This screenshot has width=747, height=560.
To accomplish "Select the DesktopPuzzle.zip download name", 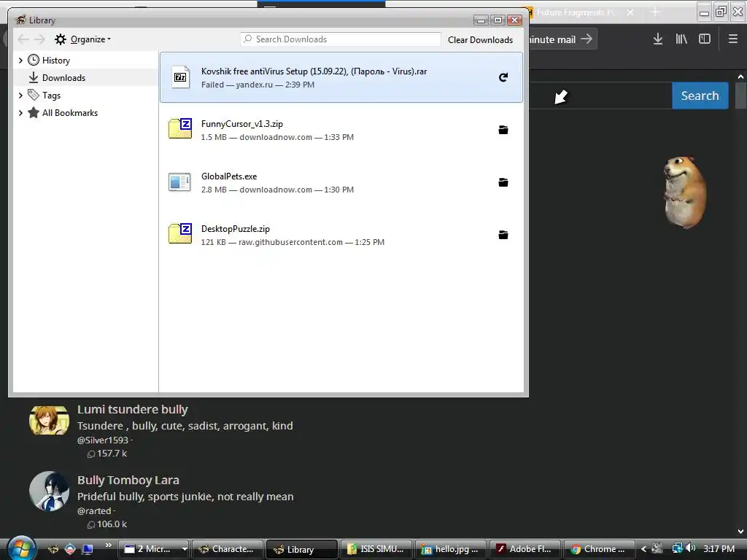I will (x=236, y=228).
